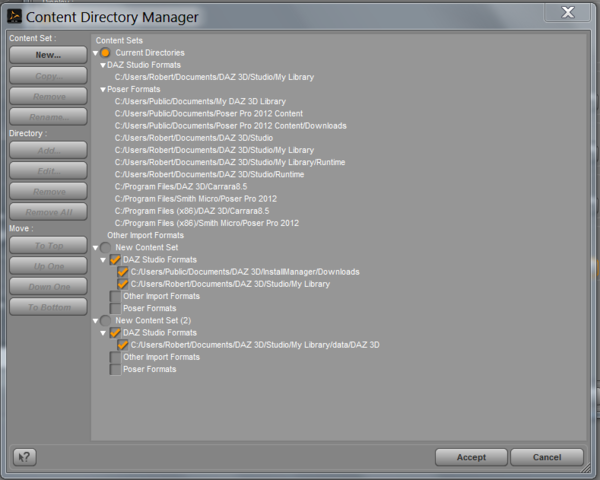The image size is (600, 480).
Task: Select C:/Program Files (x86)/DAZ 3D/Carrara8.5
Action: [x=192, y=211]
